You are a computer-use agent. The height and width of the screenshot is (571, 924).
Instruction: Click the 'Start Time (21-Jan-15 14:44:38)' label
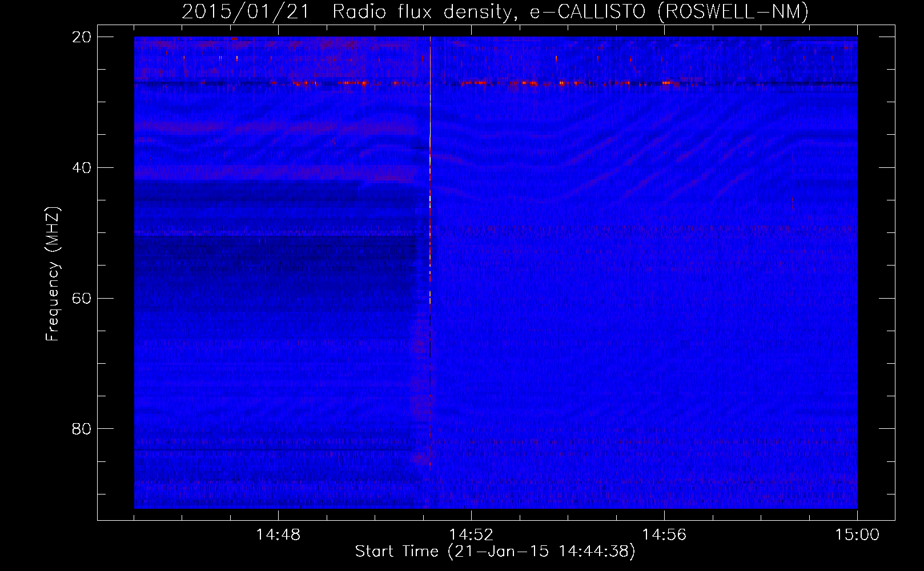point(495,552)
